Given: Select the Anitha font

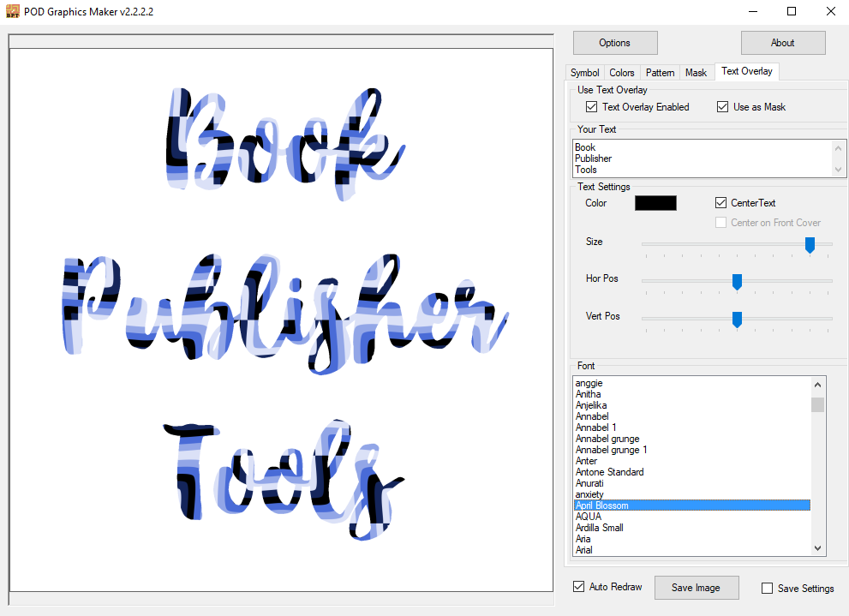Looking at the screenshot, I should click(692, 394).
